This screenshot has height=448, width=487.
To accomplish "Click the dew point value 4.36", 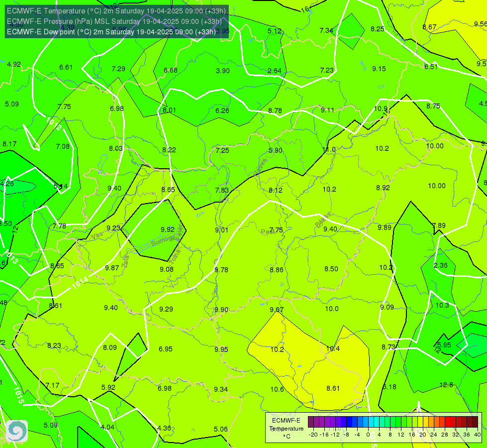I will click(164, 428).
